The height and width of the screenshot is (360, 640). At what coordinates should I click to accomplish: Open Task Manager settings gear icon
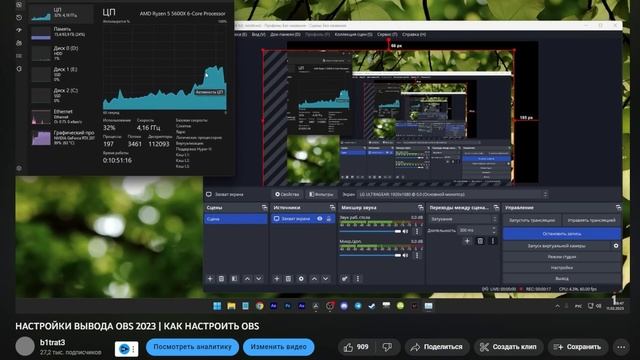pyautogui.click(x=19, y=168)
